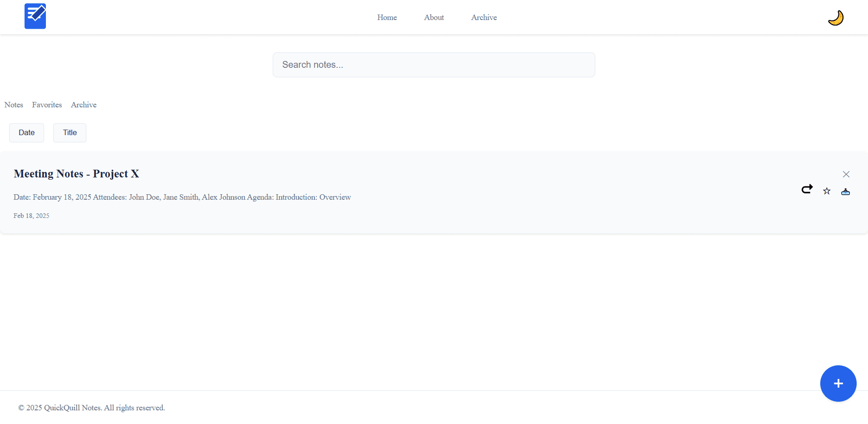Share the Meeting Notes note via the arrow icon
The image size is (868, 424).
pos(807,189)
